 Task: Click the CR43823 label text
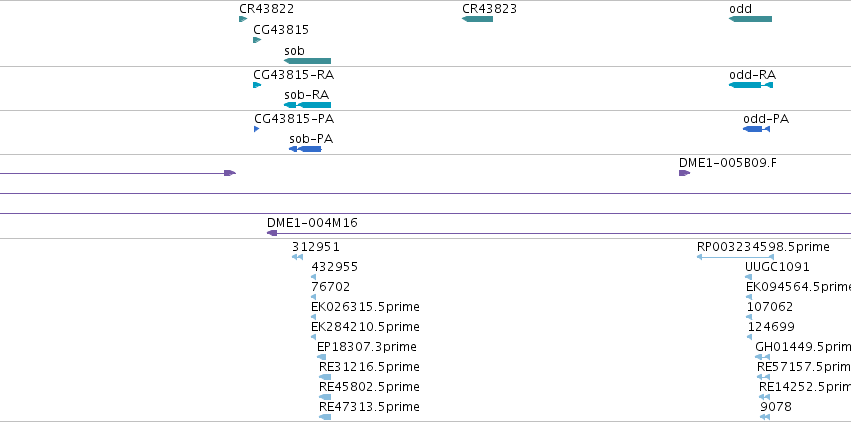click(x=490, y=9)
